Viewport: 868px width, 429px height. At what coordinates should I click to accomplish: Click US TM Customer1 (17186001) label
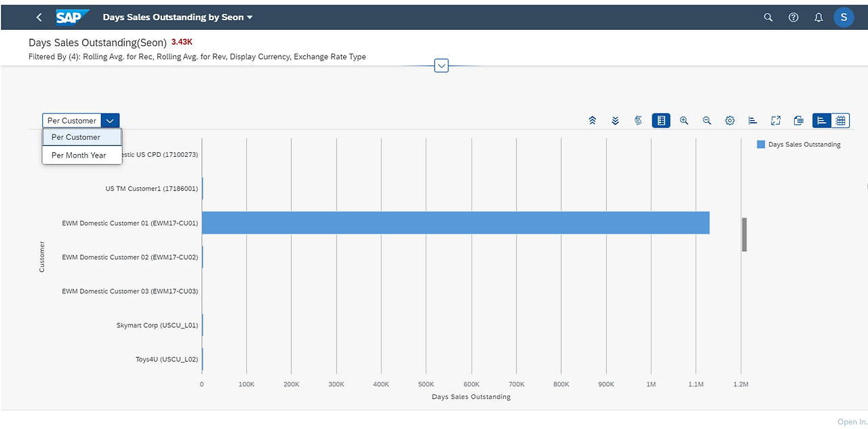pyautogui.click(x=152, y=189)
